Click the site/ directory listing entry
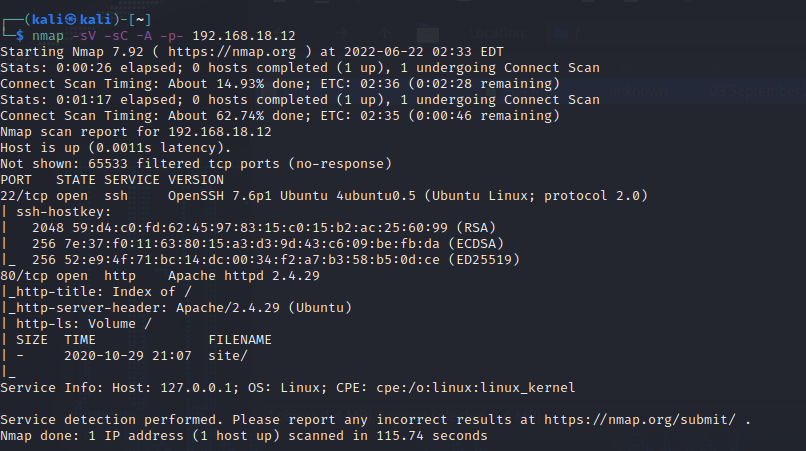Viewport: 806px width, 451px height. pos(228,355)
